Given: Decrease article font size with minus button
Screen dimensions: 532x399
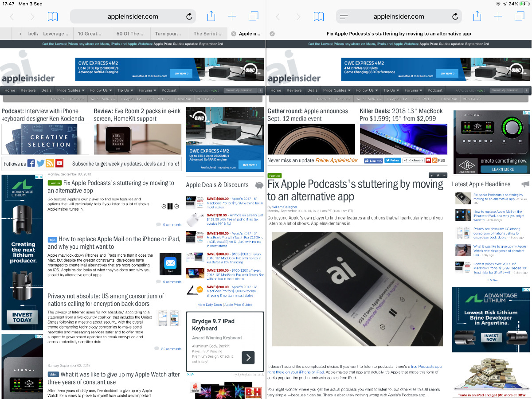Looking at the screenshot, I should coord(444,176).
